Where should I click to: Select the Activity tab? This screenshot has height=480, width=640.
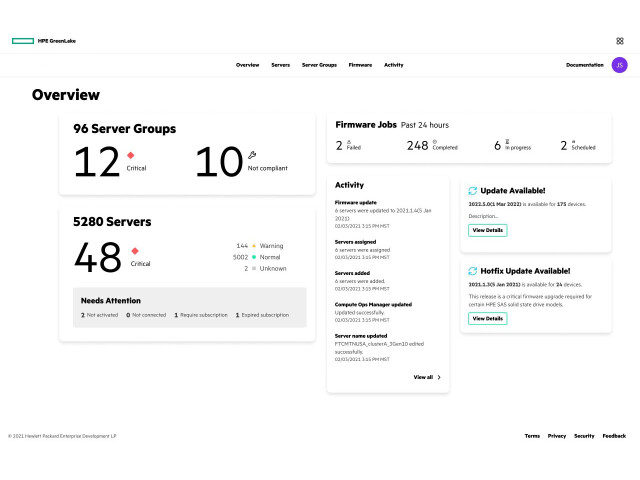tap(393, 65)
